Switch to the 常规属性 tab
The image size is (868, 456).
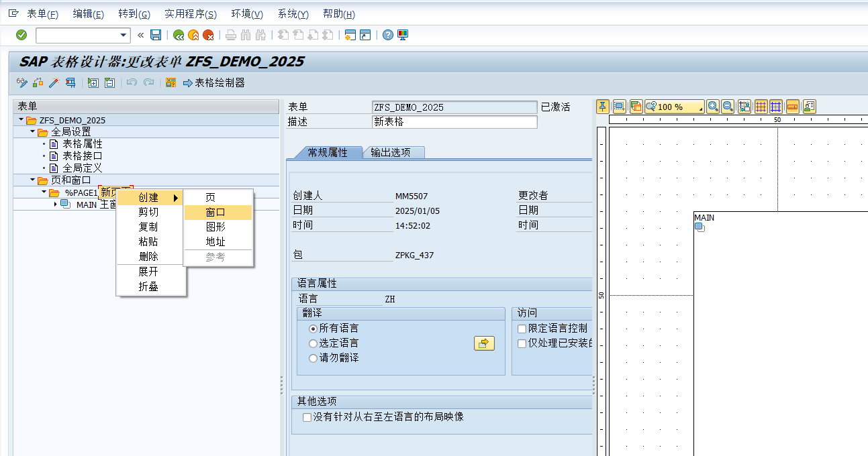tap(327, 152)
